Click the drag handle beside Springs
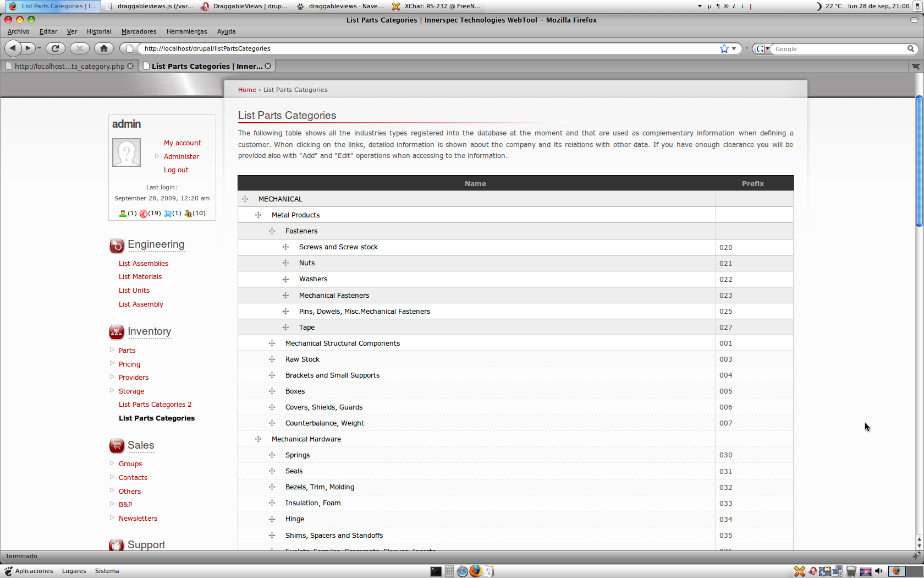Screen dimensions: 924x578 pyautogui.click(x=272, y=455)
